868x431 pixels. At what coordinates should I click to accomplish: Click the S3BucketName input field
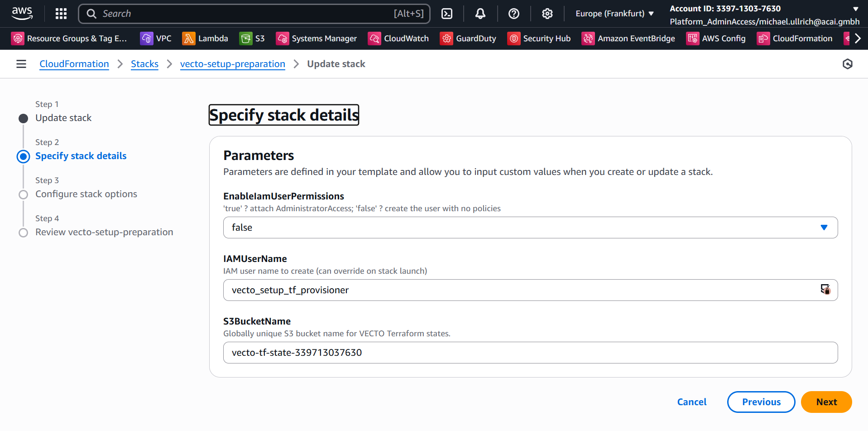click(530, 353)
